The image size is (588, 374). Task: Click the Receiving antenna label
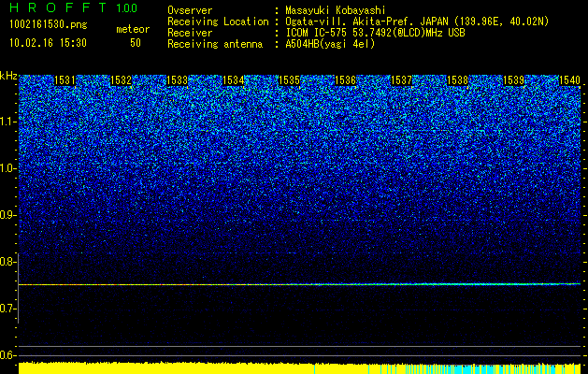(215, 44)
